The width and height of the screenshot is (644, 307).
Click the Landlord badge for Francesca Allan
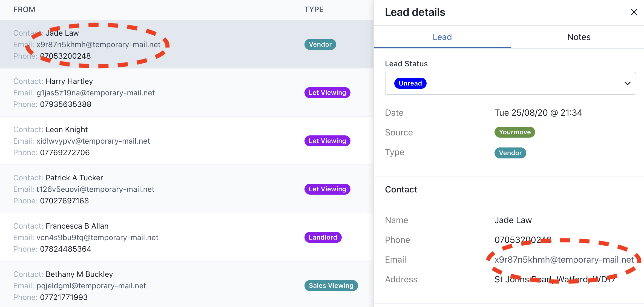click(x=323, y=237)
